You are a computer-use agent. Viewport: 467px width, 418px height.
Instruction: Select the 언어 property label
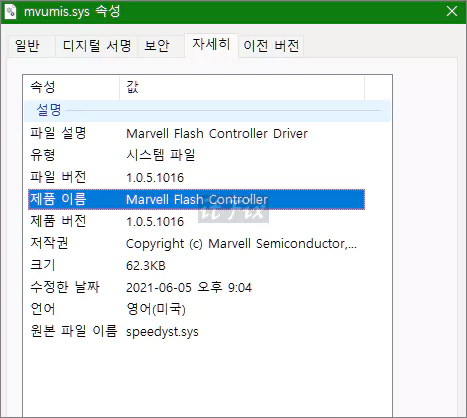[43, 309]
